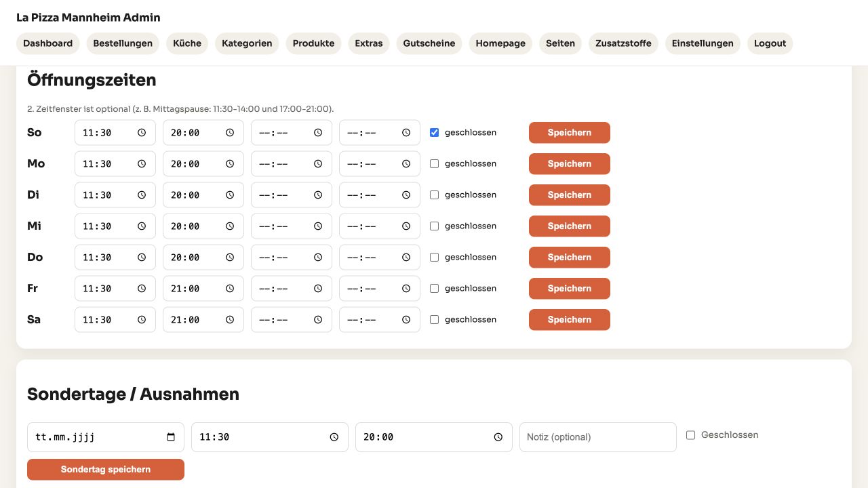Click Sondertag speichern button
The image size is (868, 488).
(x=106, y=470)
